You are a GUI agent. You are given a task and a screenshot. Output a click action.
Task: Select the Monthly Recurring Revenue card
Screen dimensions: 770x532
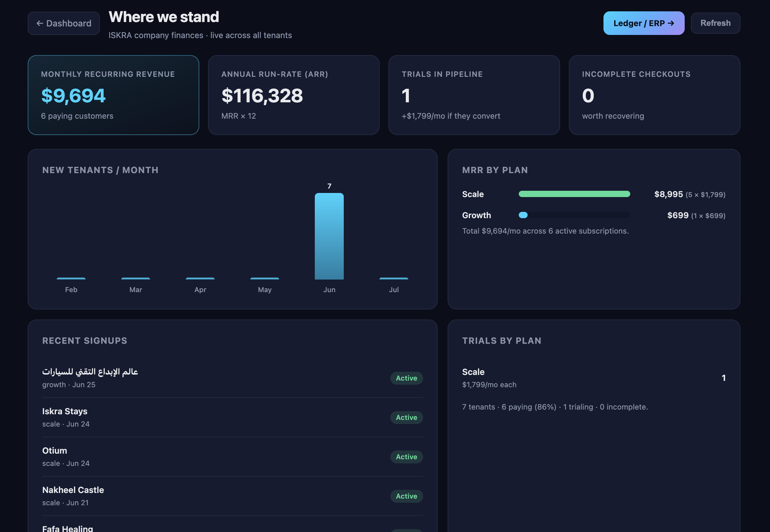pyautogui.click(x=113, y=95)
